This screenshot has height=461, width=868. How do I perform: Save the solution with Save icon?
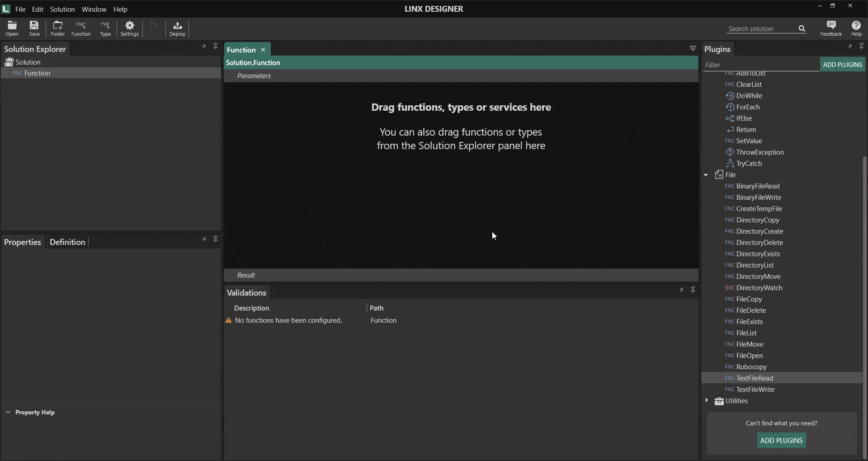(x=34, y=28)
